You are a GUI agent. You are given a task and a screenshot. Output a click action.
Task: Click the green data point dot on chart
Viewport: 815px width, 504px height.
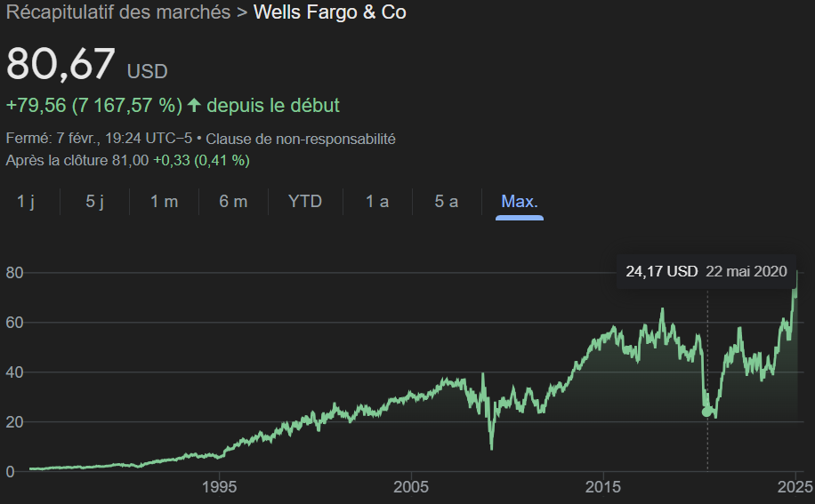point(707,412)
